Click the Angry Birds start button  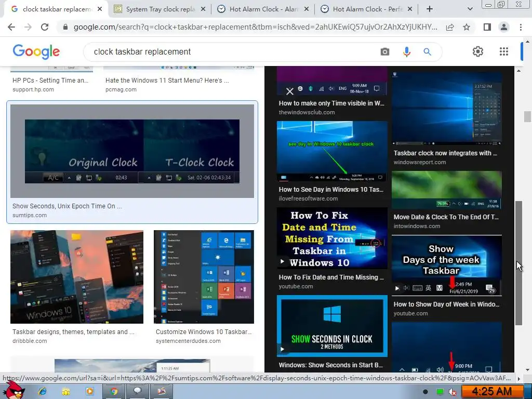coord(14,391)
